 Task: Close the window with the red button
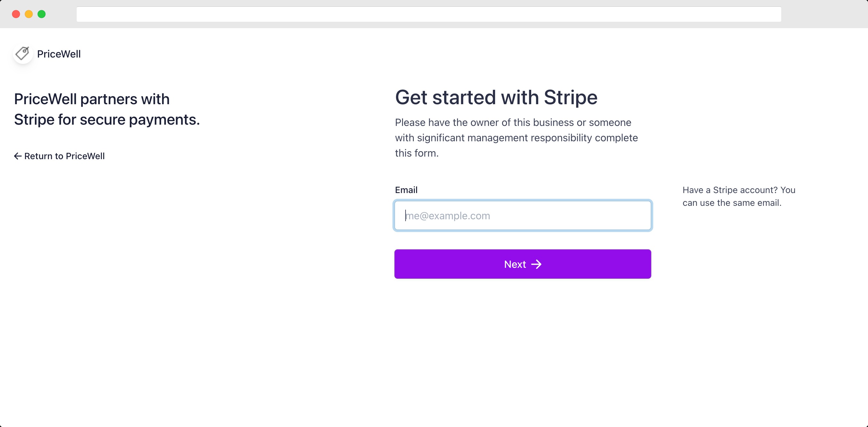16,14
